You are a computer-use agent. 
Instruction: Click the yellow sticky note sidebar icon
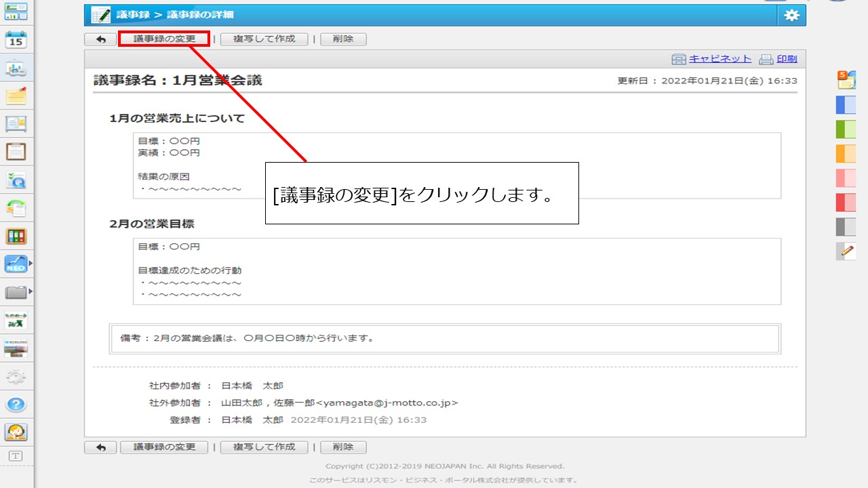point(16,96)
